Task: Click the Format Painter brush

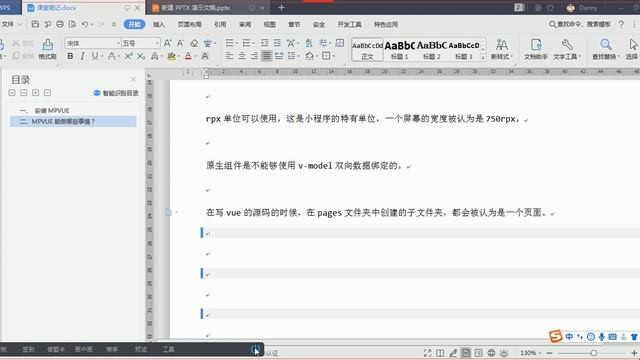Action: coord(48,49)
